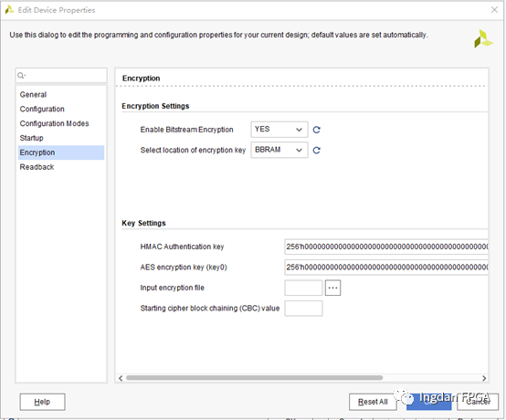506x420 pixels.
Task: Open the Enable Bitstream Encryption dropdown
Action: [279, 130]
